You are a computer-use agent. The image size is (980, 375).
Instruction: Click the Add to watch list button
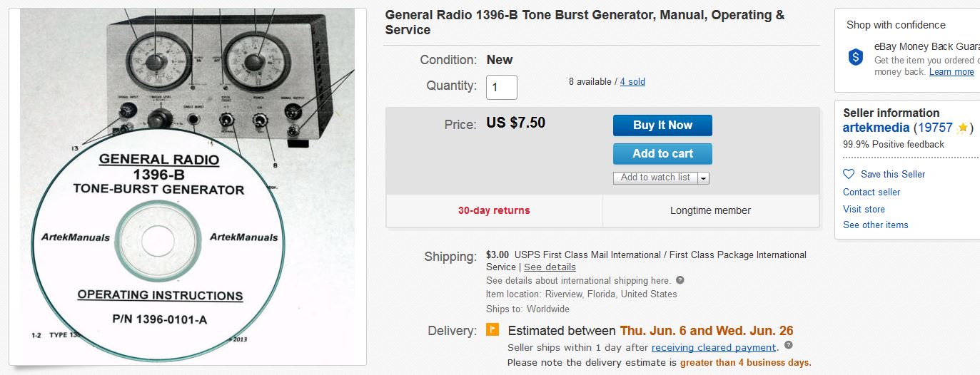pos(655,178)
